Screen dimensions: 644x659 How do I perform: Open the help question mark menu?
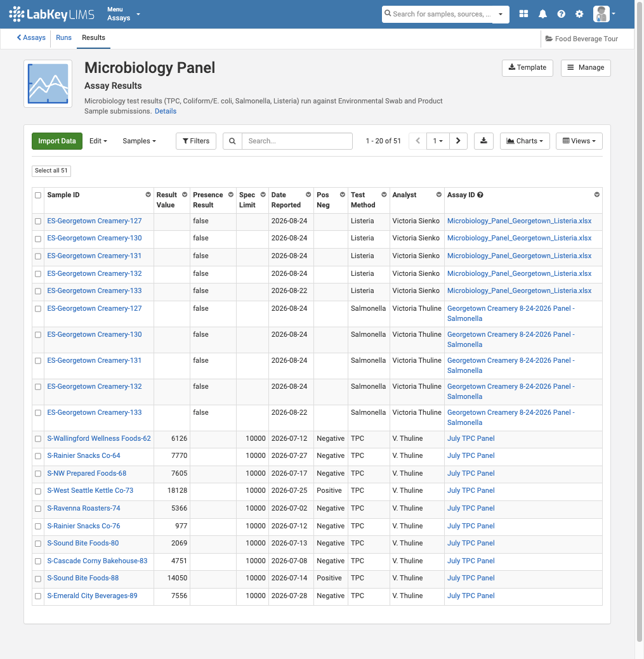pyautogui.click(x=561, y=14)
